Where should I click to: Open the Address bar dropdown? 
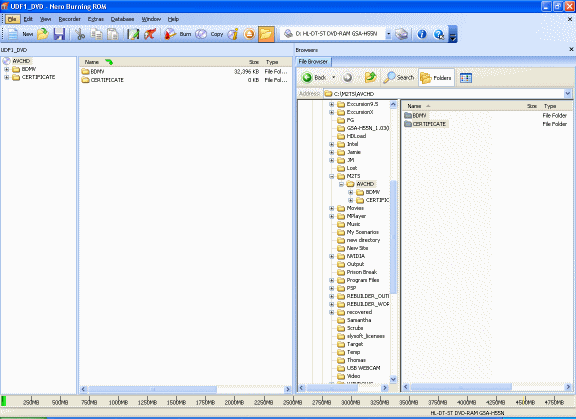568,94
